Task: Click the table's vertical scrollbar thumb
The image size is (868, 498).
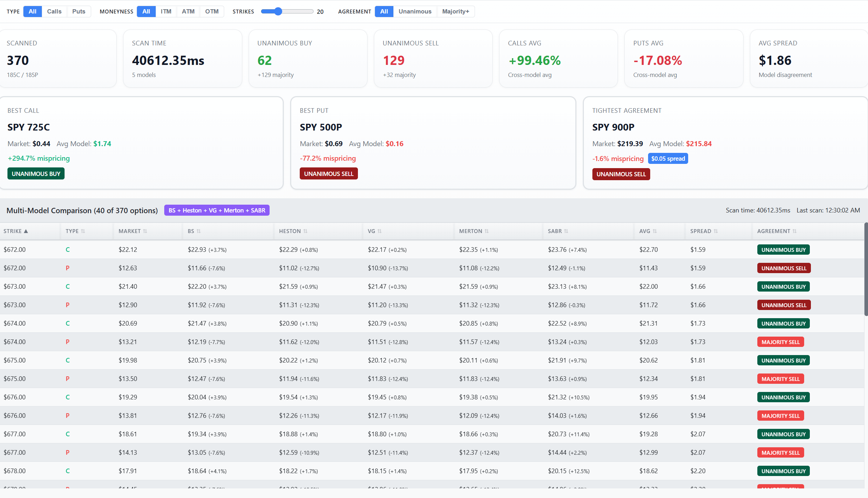Action: pos(866,269)
